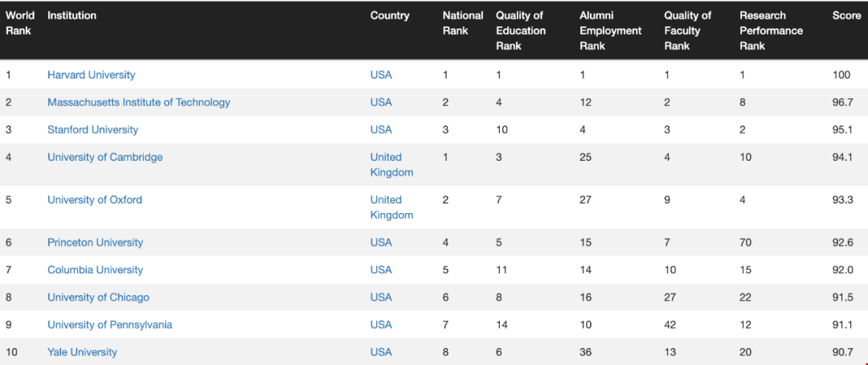Click United Kingdom link in Cambridge row

392,165
